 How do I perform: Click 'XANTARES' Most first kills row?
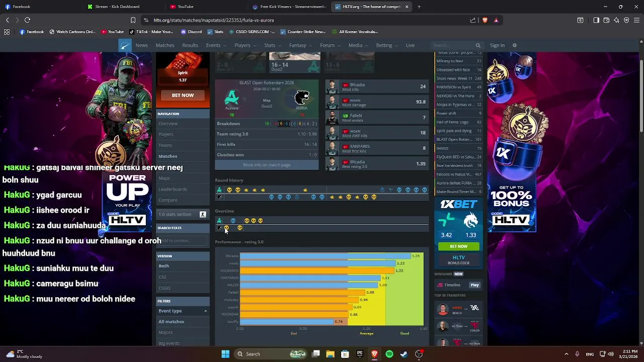tap(377, 148)
